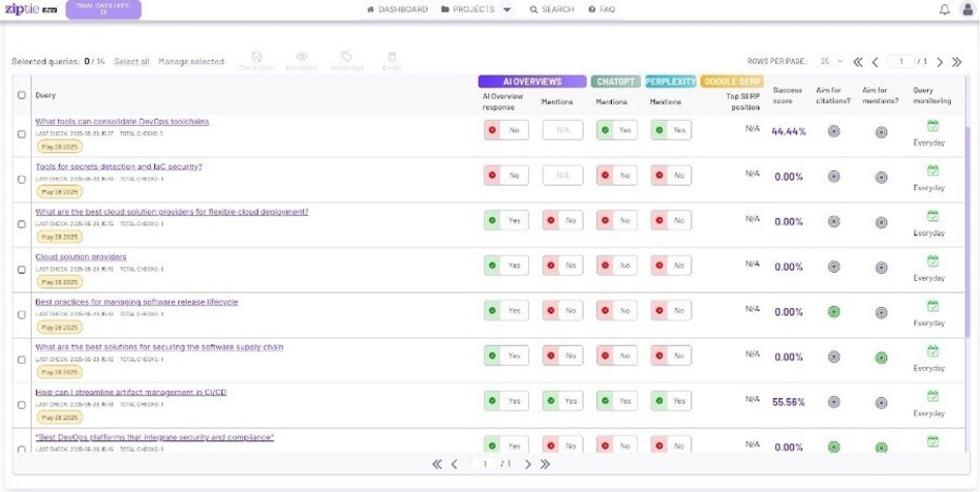
Task: Go to previous page using top left arrow
Action: 875,62
